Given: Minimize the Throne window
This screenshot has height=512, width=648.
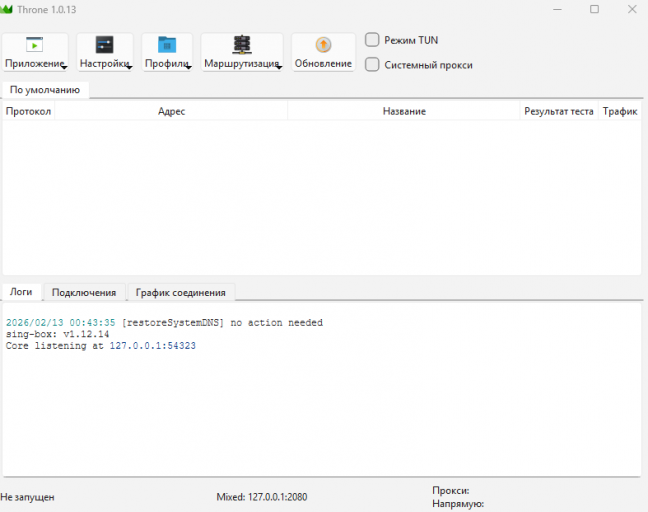Looking at the screenshot, I should (x=557, y=9).
